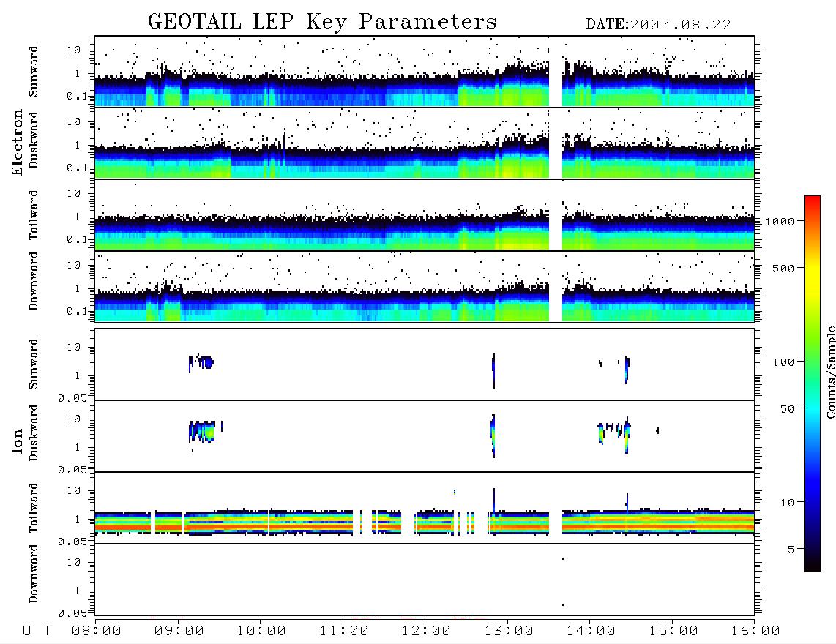Click the 0.05 tick of Ion Sunward panel

(72, 398)
